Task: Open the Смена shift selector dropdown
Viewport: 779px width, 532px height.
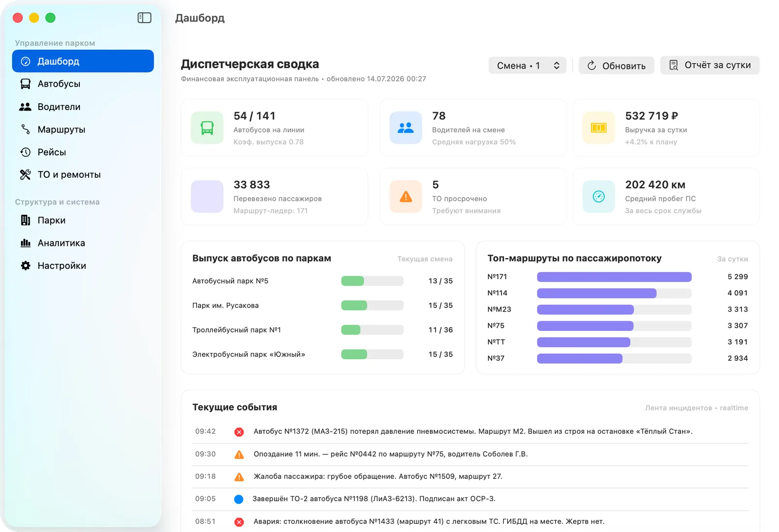Action: coord(527,66)
